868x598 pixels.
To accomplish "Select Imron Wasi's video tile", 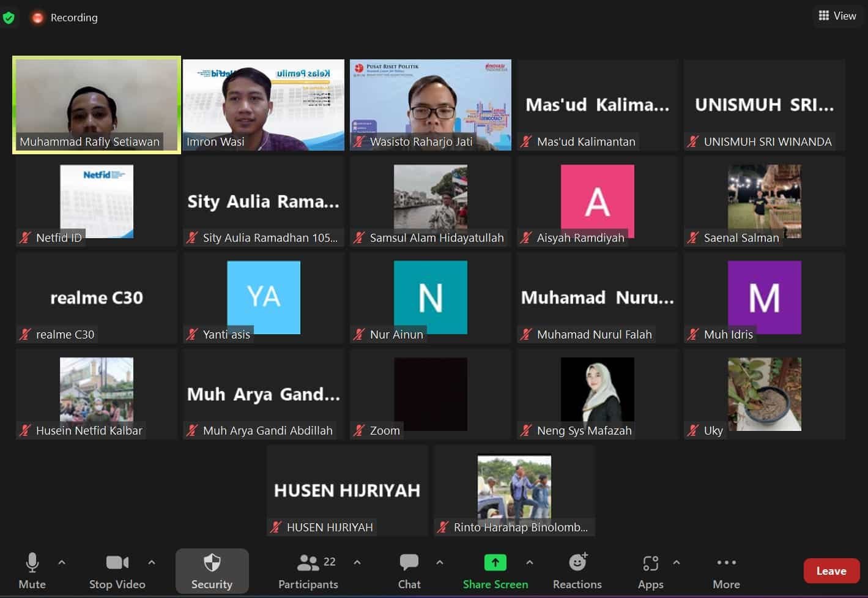I will pos(264,105).
